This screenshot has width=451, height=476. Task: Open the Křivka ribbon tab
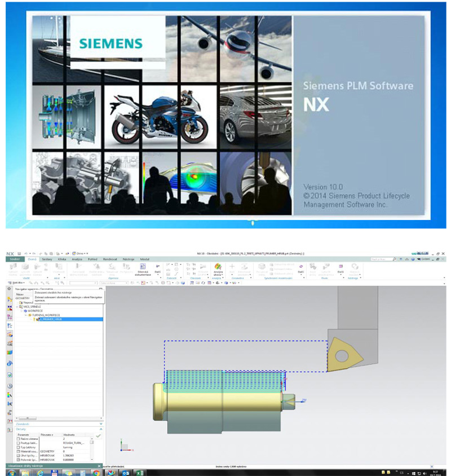pyautogui.click(x=62, y=259)
